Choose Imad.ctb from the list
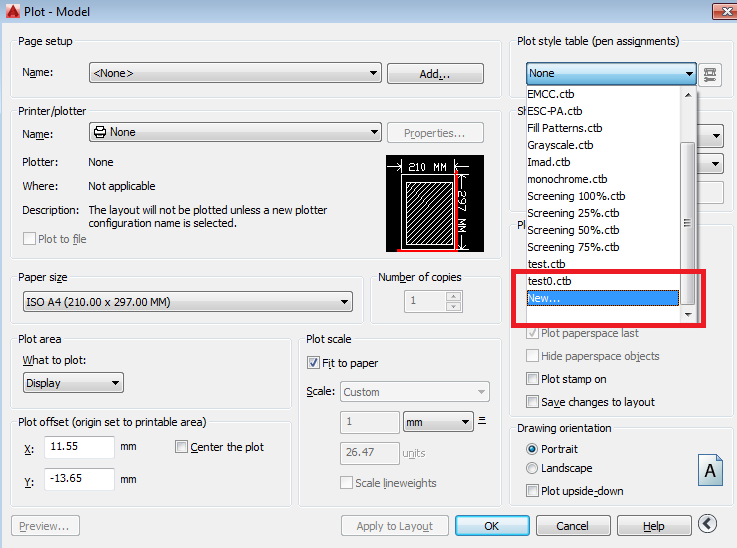Viewport: 737px width, 548px height. tap(604, 162)
